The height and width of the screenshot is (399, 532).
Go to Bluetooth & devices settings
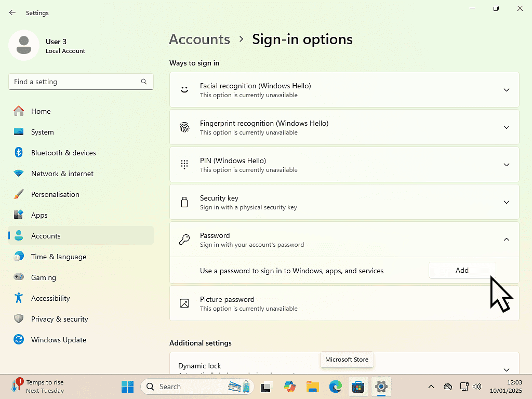tap(63, 153)
